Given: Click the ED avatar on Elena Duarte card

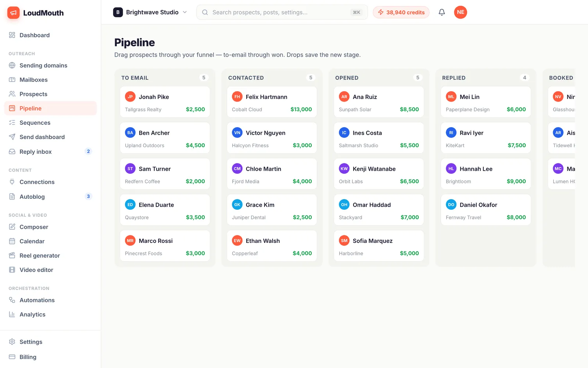Looking at the screenshot, I should (x=130, y=205).
